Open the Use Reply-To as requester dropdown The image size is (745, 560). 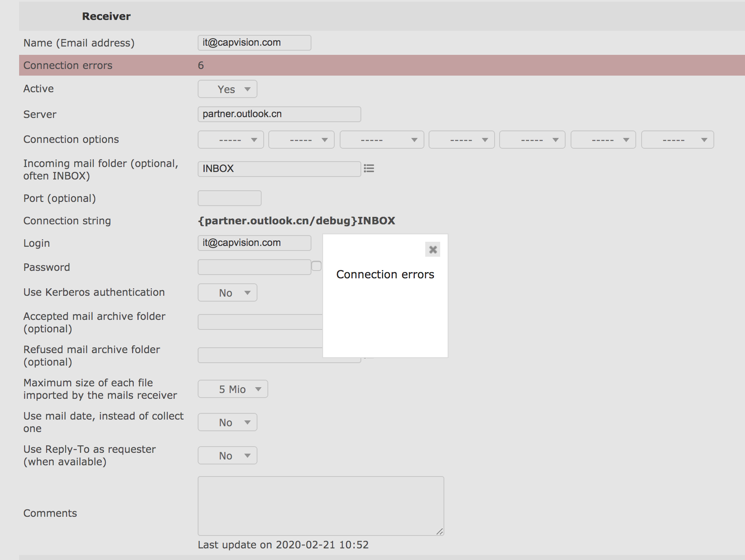(227, 455)
